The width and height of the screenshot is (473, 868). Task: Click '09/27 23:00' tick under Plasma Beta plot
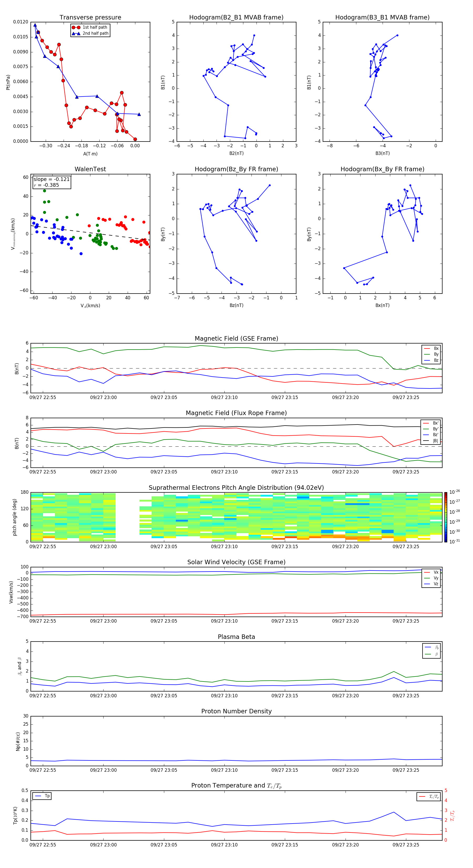(103, 696)
